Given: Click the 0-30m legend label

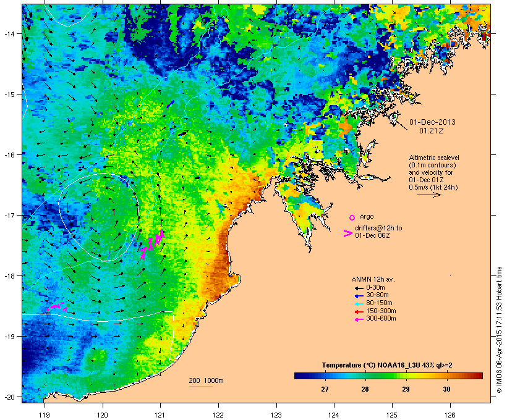Looking at the screenshot, I should 375,288.
